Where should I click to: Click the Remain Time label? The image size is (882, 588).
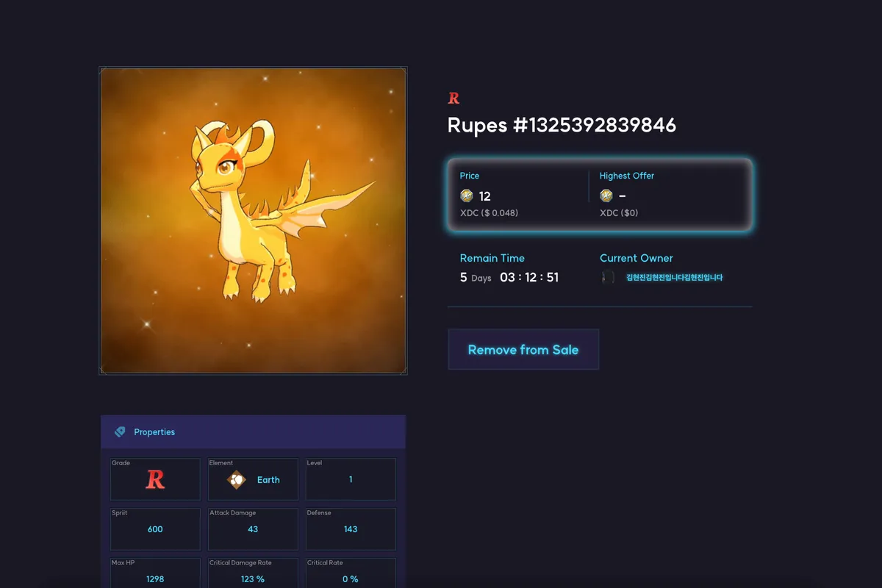pyautogui.click(x=492, y=258)
